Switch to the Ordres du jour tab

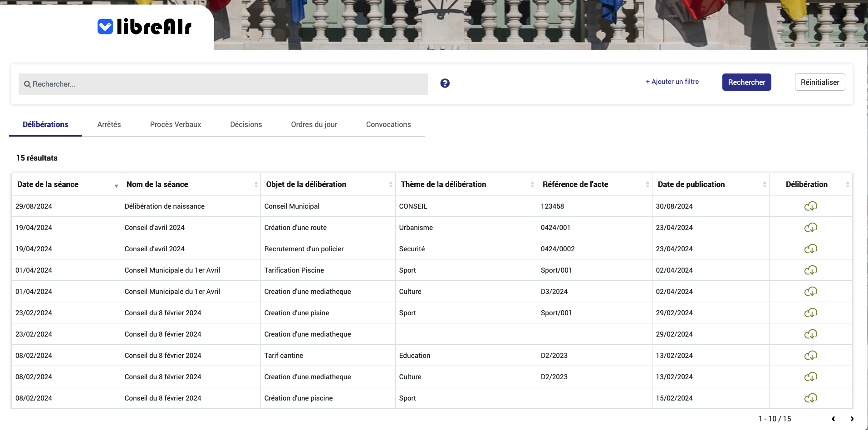coord(314,124)
